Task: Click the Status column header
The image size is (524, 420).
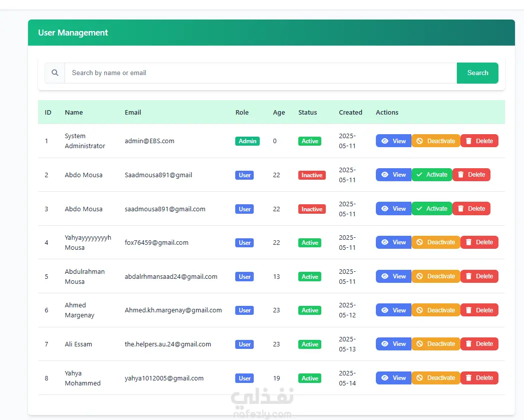Action: click(307, 112)
